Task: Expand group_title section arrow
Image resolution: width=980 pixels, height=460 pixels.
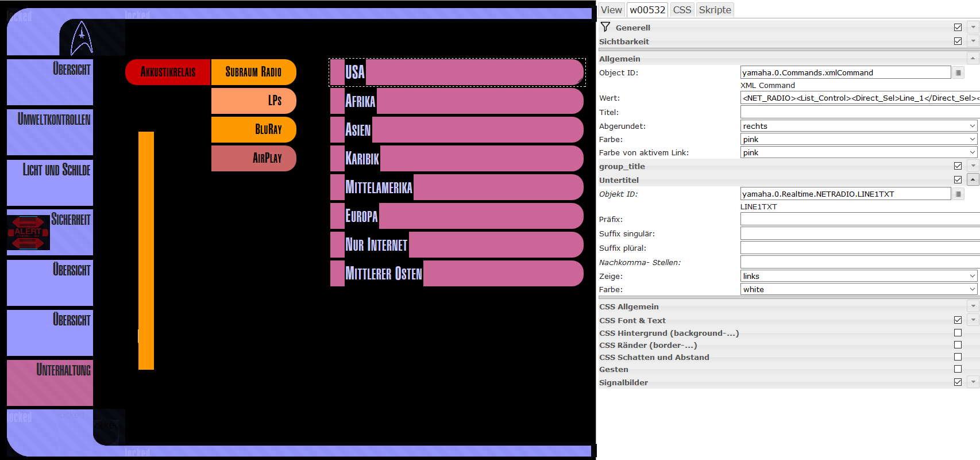Action: coord(973,166)
